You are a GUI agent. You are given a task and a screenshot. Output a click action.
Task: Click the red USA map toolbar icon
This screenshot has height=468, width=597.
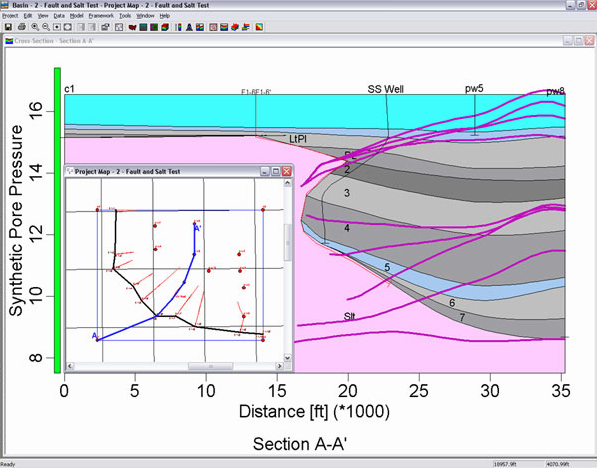[x=132, y=27]
